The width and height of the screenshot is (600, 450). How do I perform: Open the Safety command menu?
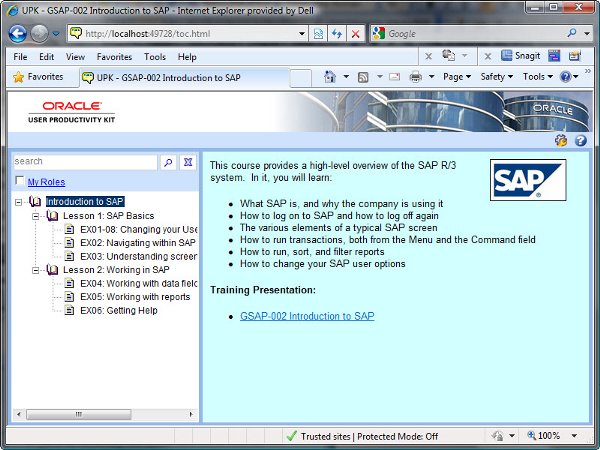pyautogui.click(x=497, y=77)
